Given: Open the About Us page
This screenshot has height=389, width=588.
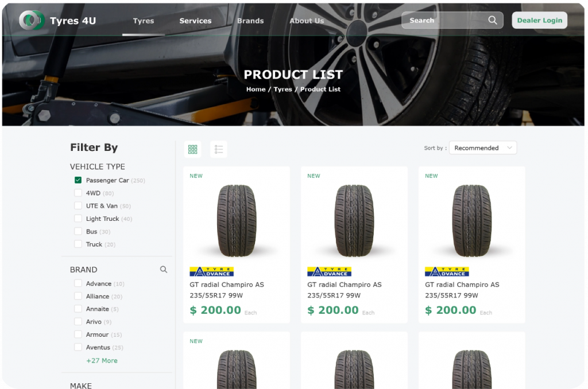Looking at the screenshot, I should 307,21.
